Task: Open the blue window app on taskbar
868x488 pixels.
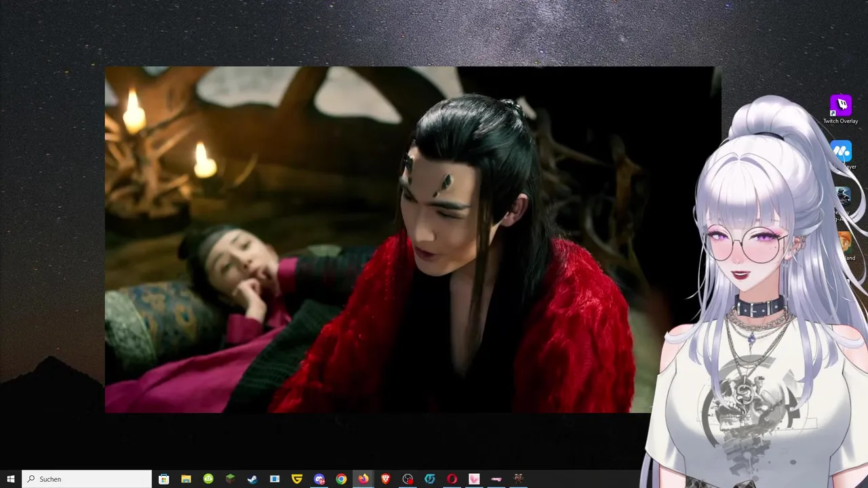Action: 275,479
